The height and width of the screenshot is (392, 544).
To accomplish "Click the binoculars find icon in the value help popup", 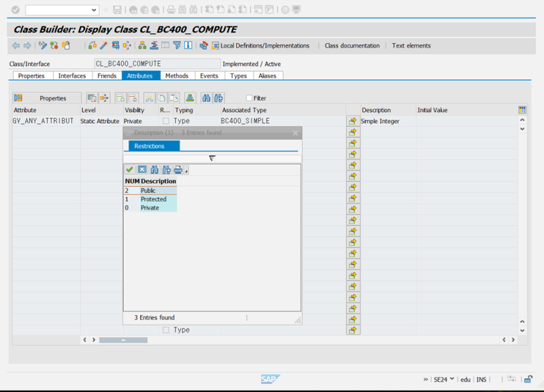I will (x=154, y=169).
